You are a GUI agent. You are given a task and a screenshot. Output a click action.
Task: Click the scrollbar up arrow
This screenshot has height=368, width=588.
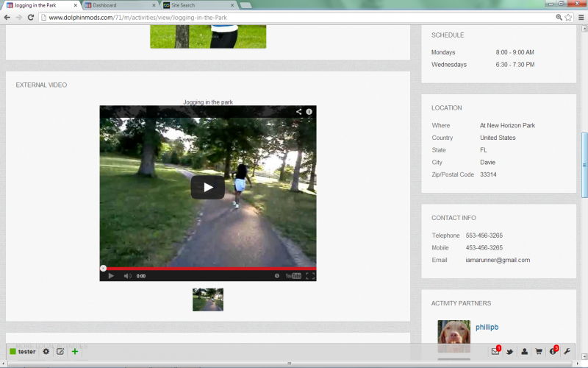pos(584,29)
